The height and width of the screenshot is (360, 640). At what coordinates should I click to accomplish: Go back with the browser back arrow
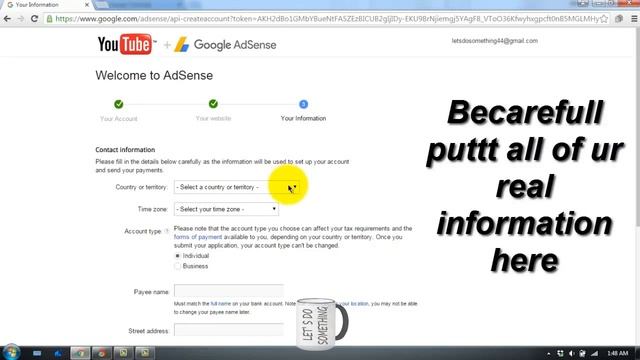point(7,19)
